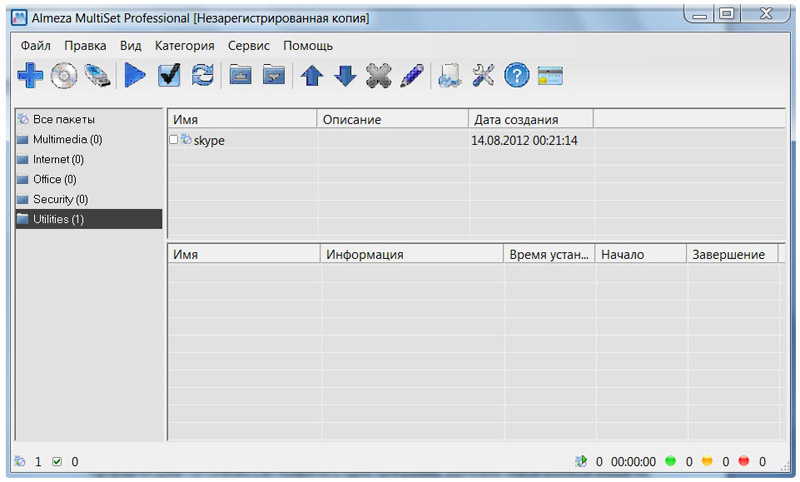Image resolution: width=800 pixels, height=482 pixels.
Task: Click the Начало column header
Action: tap(640, 254)
